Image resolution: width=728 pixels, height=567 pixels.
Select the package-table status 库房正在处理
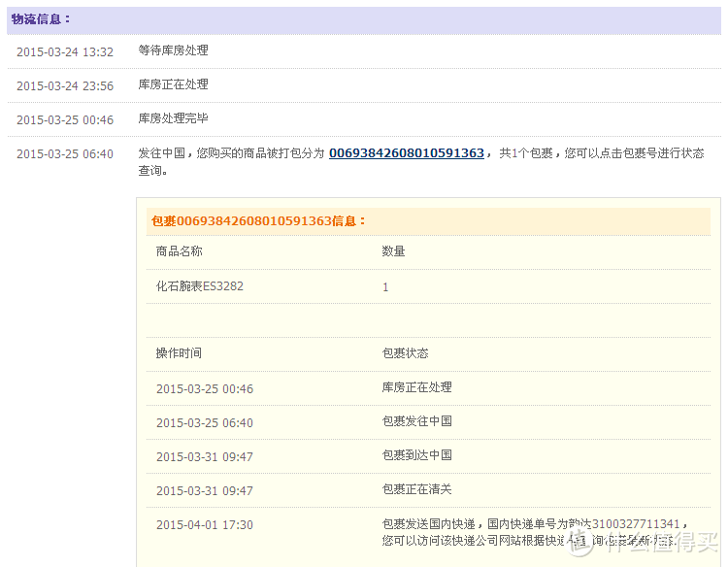(416, 386)
